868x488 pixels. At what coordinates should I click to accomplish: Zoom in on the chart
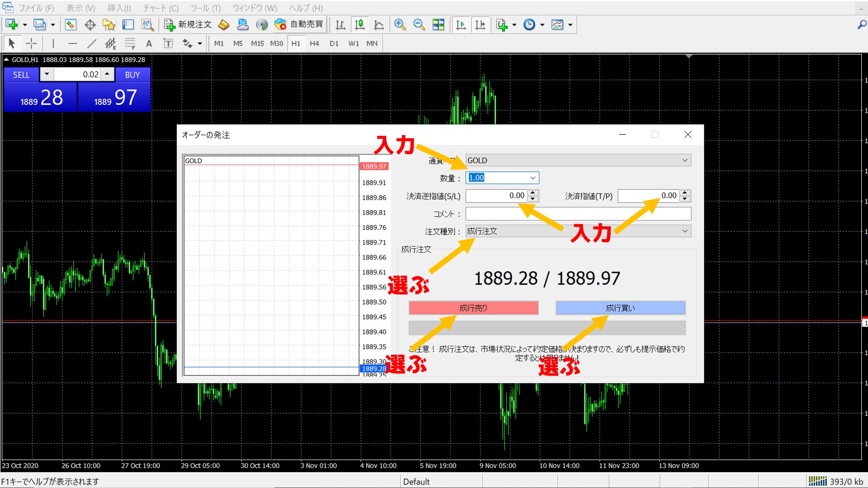(x=400, y=24)
